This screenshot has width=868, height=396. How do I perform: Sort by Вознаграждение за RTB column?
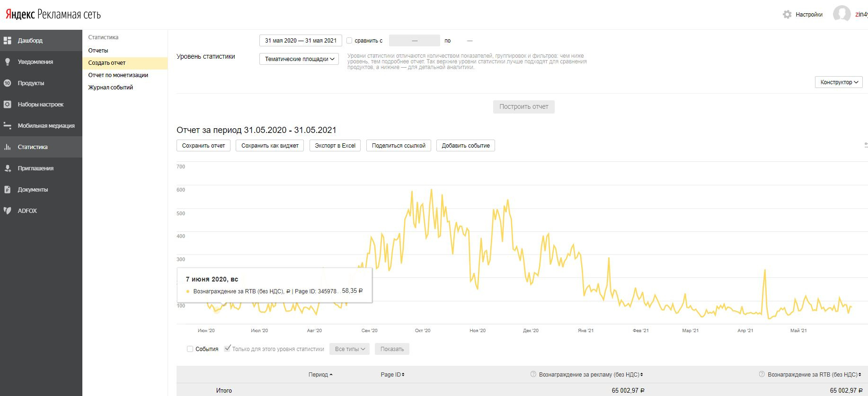814,375
